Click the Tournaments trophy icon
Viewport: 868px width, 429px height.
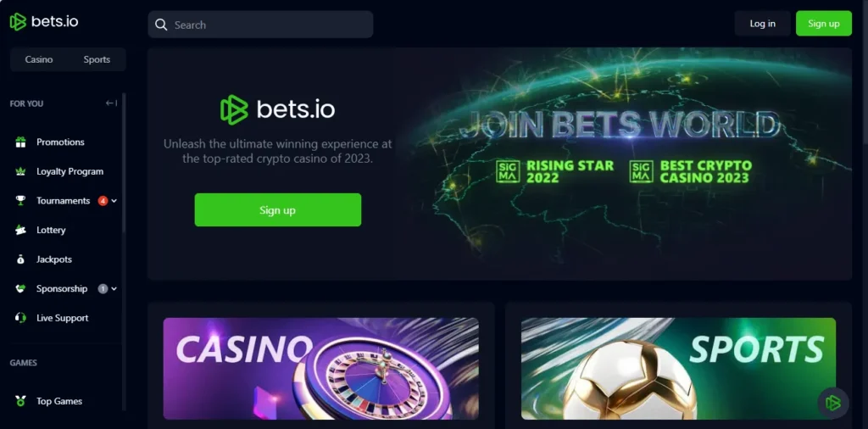[x=20, y=201]
